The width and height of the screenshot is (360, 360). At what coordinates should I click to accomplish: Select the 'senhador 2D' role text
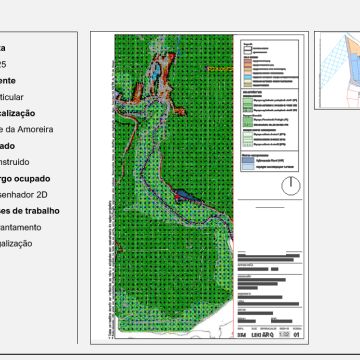[x=24, y=195]
